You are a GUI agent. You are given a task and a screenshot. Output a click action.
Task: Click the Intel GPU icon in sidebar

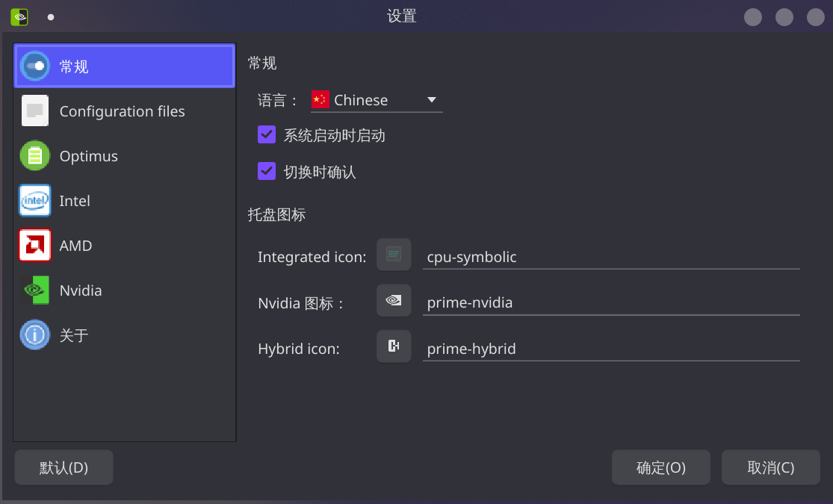pyautogui.click(x=34, y=200)
